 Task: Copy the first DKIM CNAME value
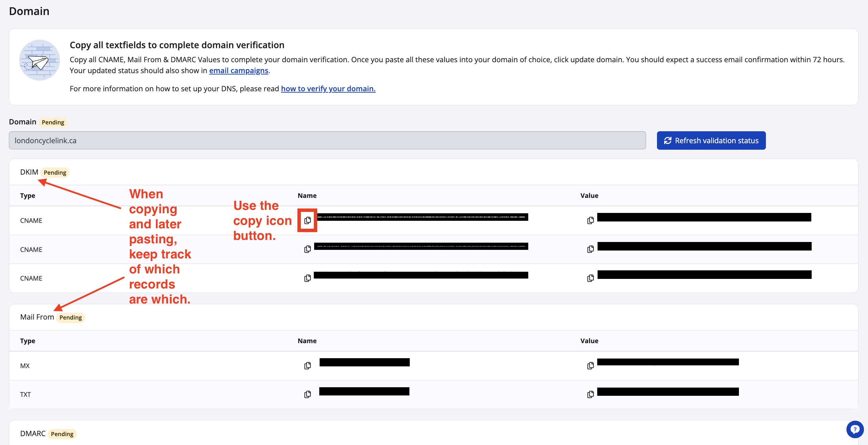point(590,220)
